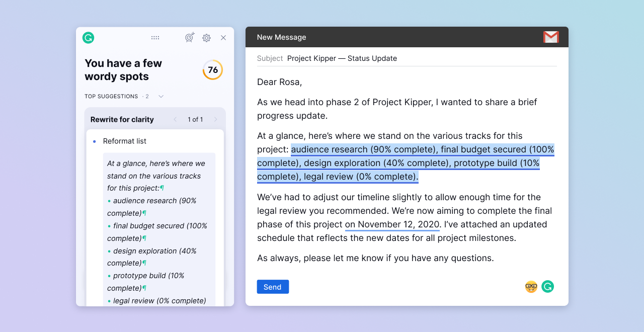Viewport: 644px width, 332px height.
Task: Open the nerd face tone detector emoji
Action: 531,287
